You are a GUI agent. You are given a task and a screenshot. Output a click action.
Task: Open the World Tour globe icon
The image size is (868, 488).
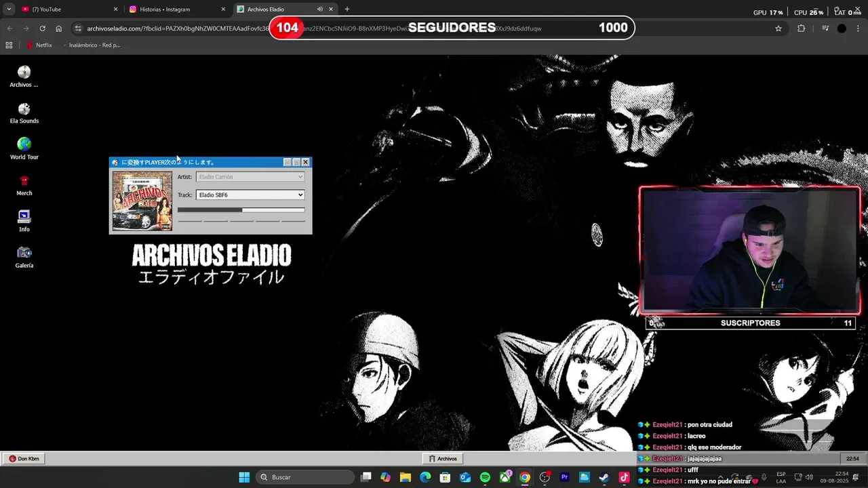click(24, 149)
